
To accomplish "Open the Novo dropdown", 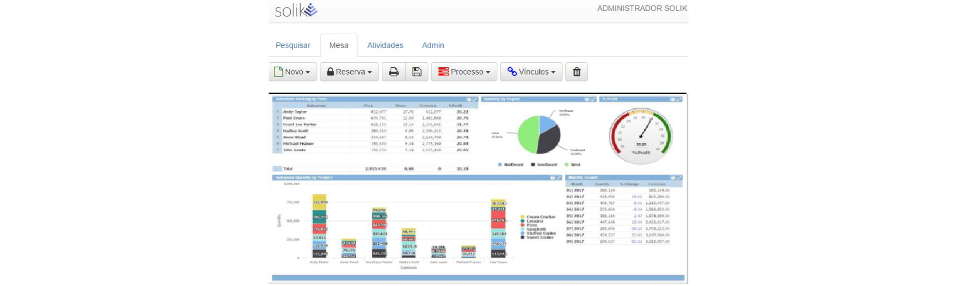I will [292, 72].
